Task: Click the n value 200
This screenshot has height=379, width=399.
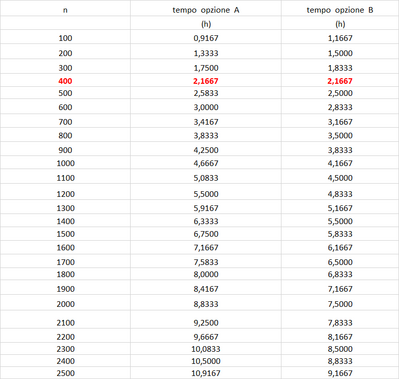Action: tap(65, 53)
